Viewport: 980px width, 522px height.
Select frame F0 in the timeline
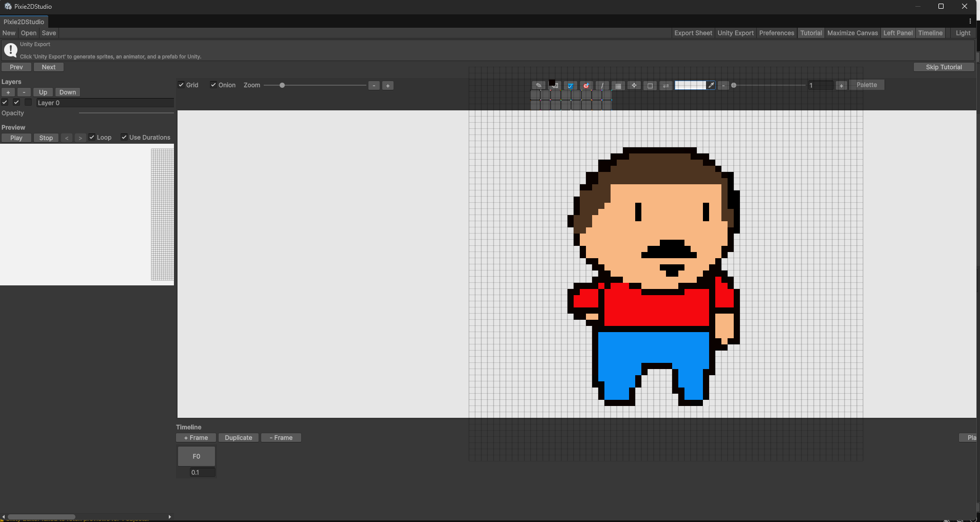[x=197, y=456]
